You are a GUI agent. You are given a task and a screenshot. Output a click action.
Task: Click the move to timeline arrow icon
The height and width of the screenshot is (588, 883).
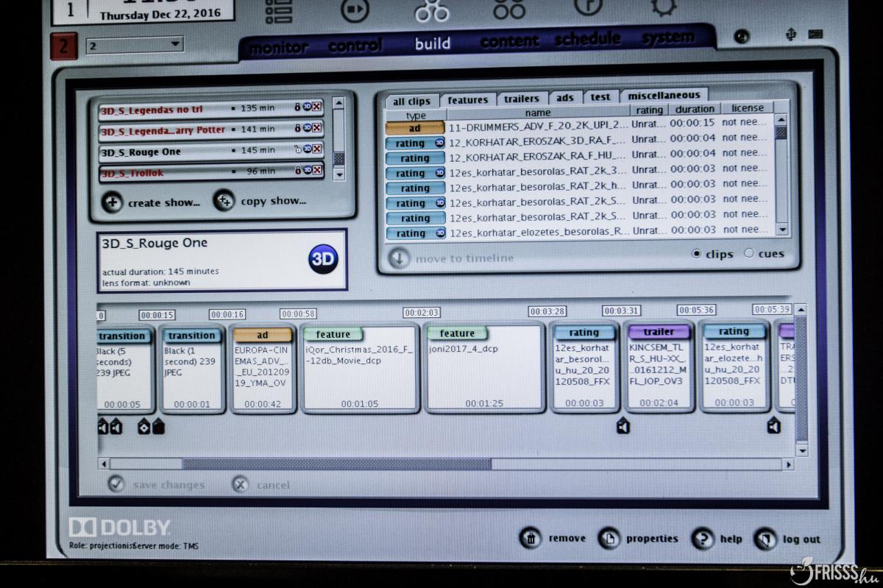[398, 258]
